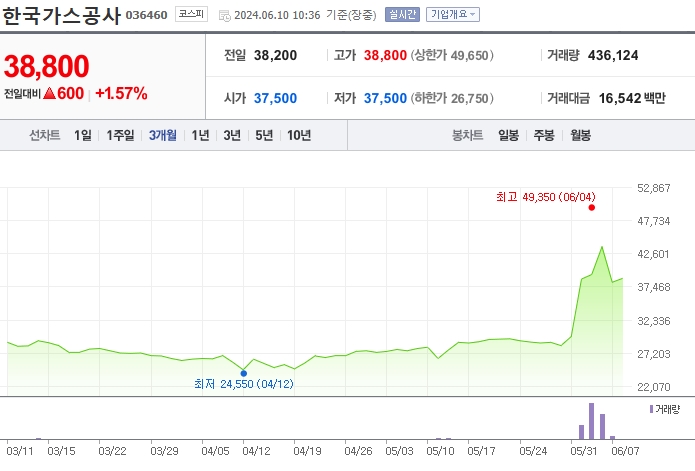Click the +1.57% change value

(x=121, y=93)
